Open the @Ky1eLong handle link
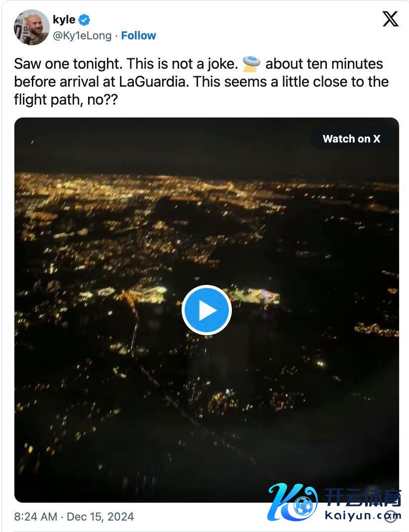This screenshot has height=532, width=409. pos(82,36)
